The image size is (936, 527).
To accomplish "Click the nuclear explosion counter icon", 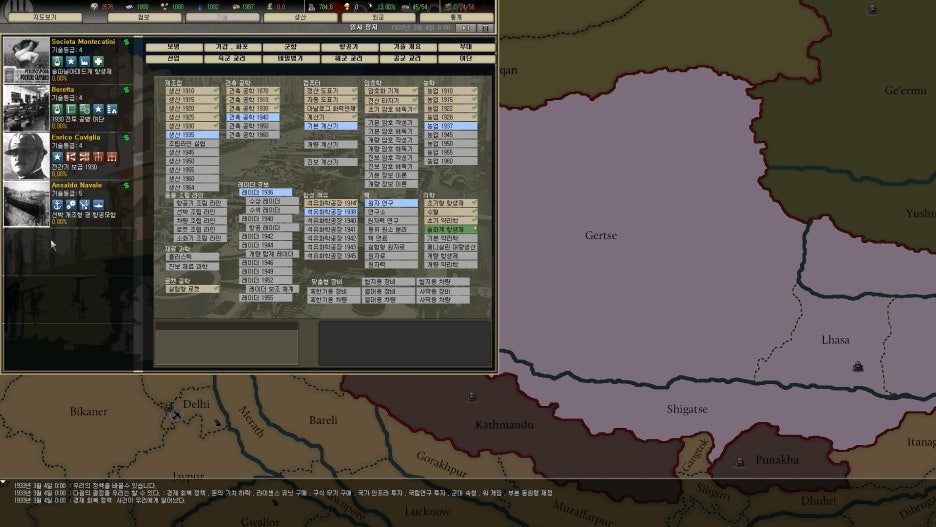I will point(346,7).
